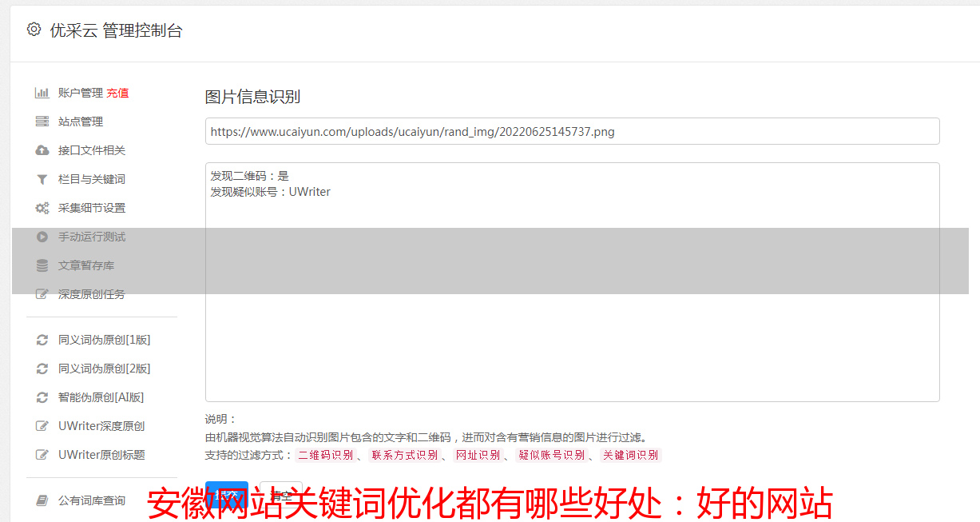Click the 关键词识别 filter tag

click(x=631, y=455)
